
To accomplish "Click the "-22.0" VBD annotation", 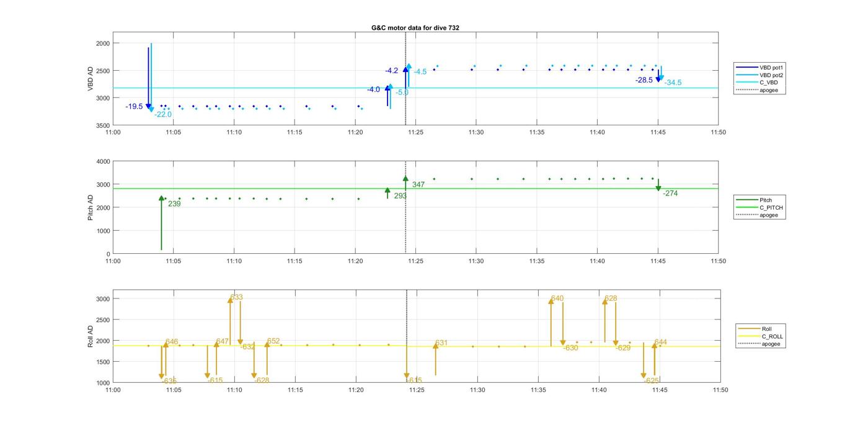I will pyautogui.click(x=163, y=115).
